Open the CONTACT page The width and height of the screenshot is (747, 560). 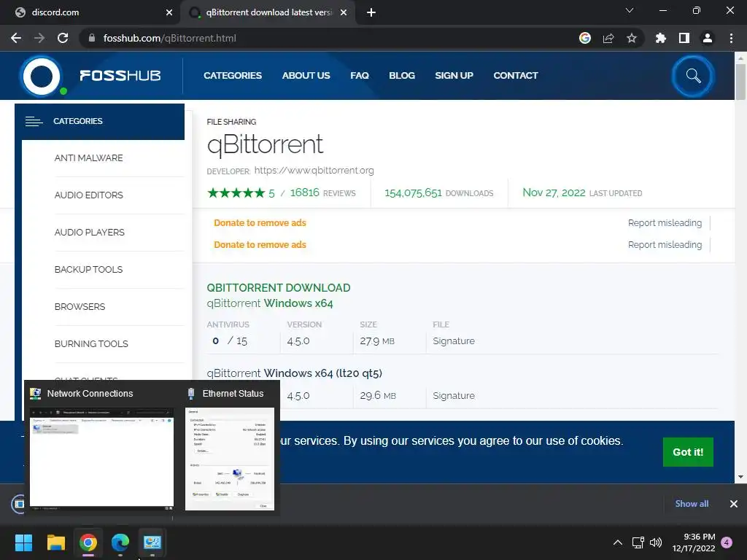pyautogui.click(x=516, y=76)
